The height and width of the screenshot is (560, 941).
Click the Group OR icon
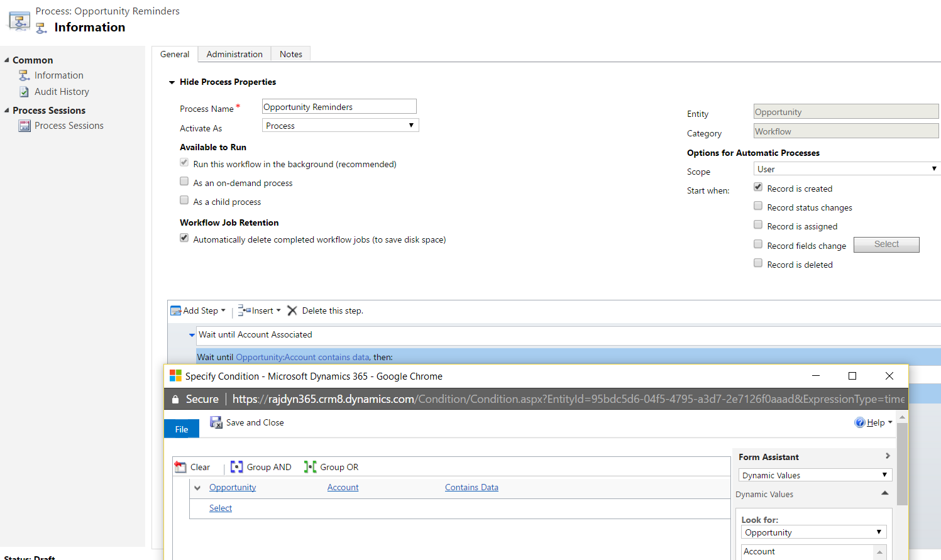[x=310, y=467]
